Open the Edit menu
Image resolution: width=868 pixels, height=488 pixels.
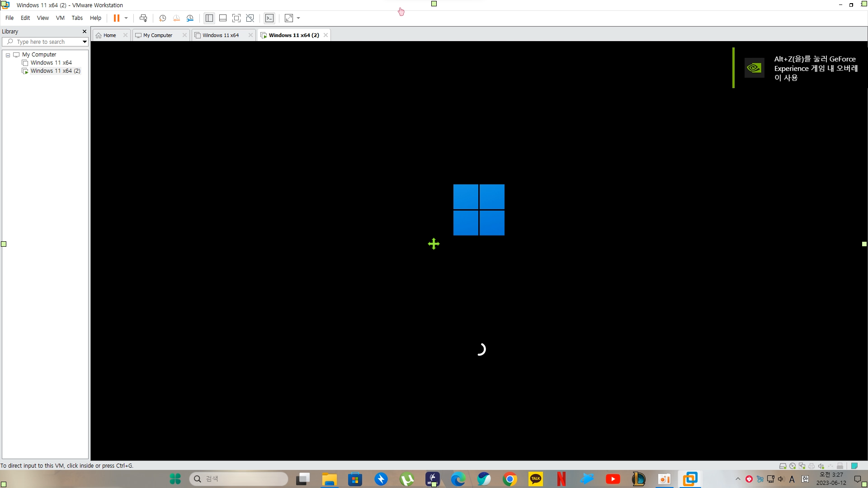(x=25, y=18)
